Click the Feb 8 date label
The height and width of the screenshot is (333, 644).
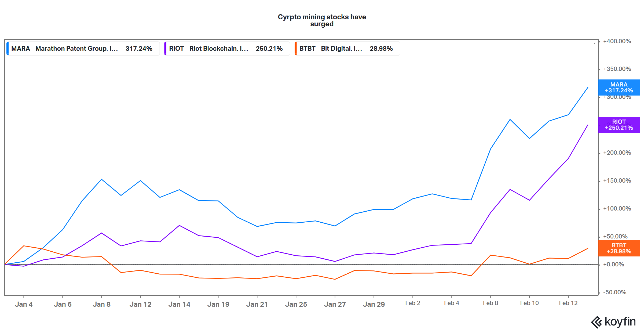point(491,303)
